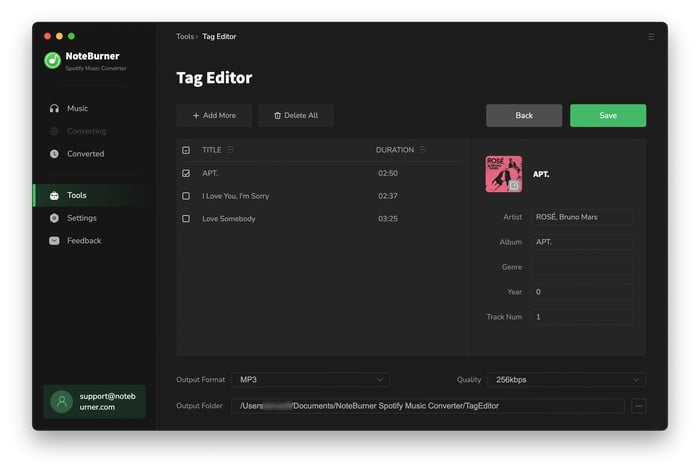
Task: Click the DURATION column sort icon
Action: tap(422, 149)
